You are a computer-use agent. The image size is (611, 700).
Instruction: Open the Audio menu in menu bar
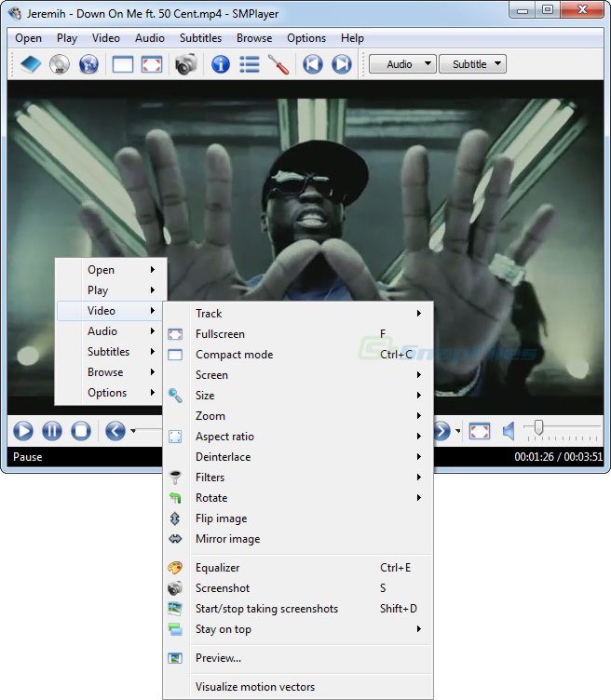[150, 38]
